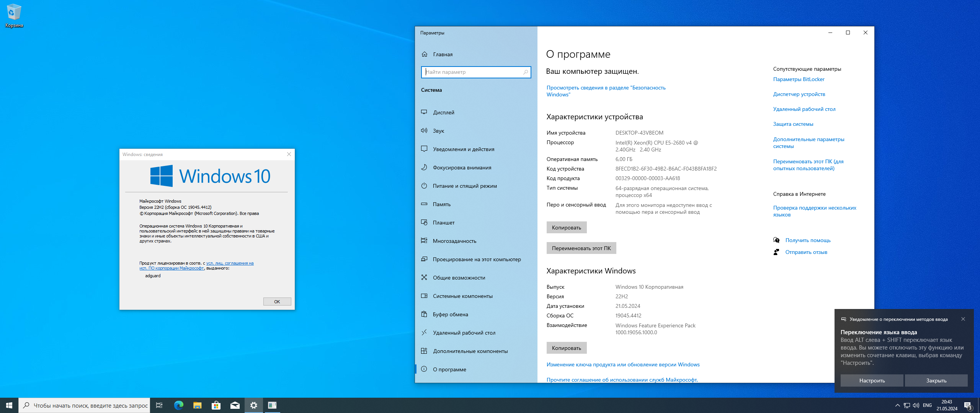The width and height of the screenshot is (980, 413).
Task: Open Focus assist (Фокусировка внимания) settings
Action: coord(462,167)
